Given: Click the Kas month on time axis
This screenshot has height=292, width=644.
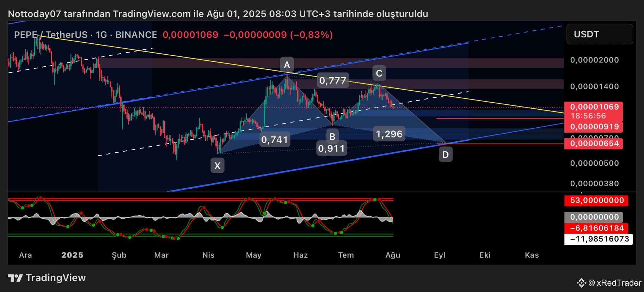Looking at the screenshot, I should pos(532,255).
